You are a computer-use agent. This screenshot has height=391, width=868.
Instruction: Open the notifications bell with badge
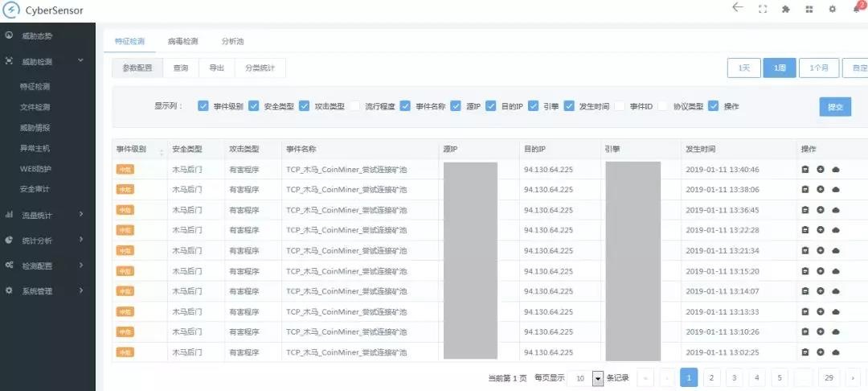[857, 8]
